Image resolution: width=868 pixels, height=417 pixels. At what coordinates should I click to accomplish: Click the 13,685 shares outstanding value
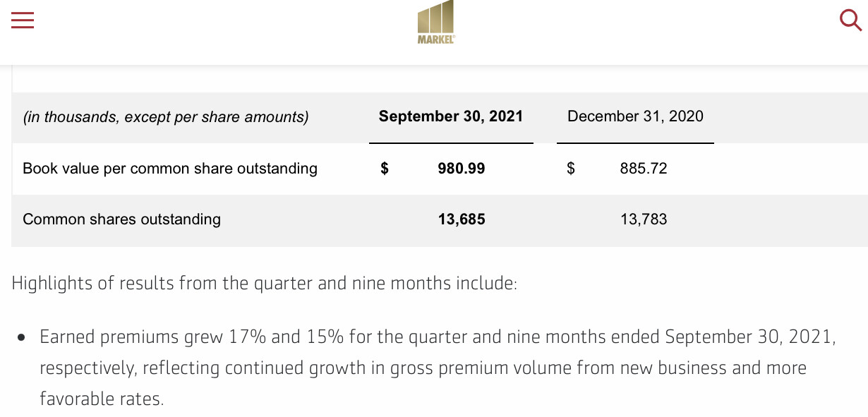point(462,219)
